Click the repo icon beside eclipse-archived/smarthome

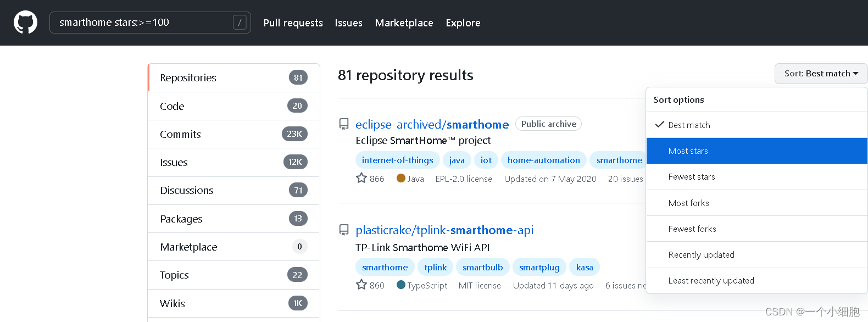(344, 124)
